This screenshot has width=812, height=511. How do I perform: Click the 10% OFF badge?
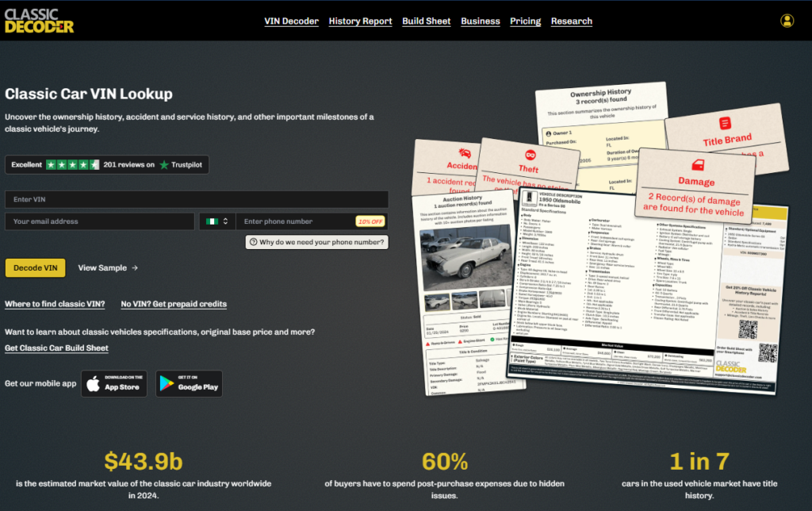[370, 221]
